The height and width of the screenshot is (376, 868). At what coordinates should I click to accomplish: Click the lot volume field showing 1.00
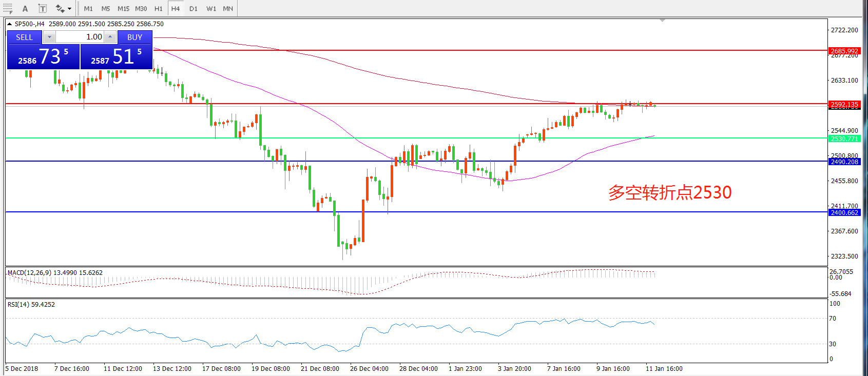(x=80, y=37)
